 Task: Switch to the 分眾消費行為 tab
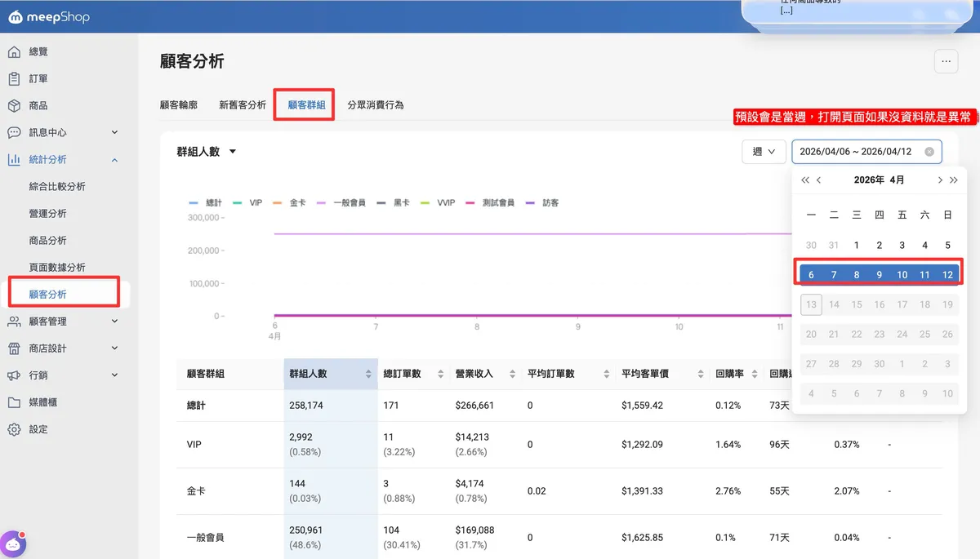pyautogui.click(x=375, y=105)
